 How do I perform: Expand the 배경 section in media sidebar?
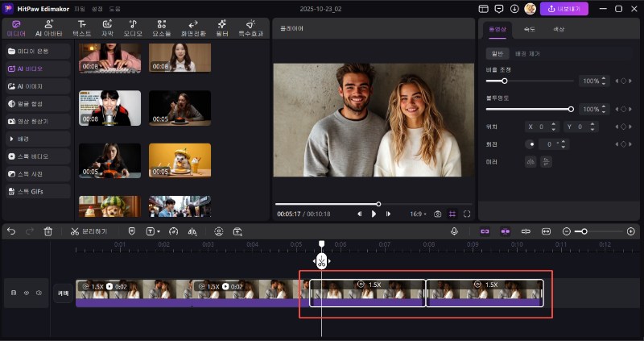(24, 139)
